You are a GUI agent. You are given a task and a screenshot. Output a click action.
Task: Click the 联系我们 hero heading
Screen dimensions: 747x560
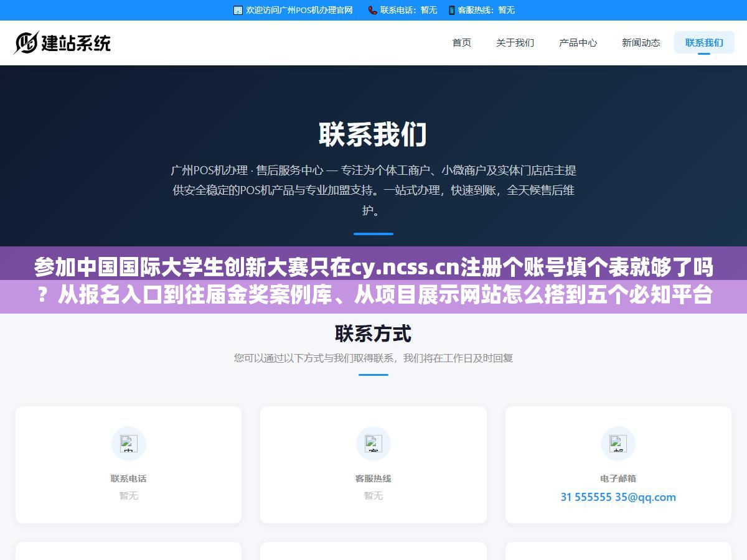point(373,134)
